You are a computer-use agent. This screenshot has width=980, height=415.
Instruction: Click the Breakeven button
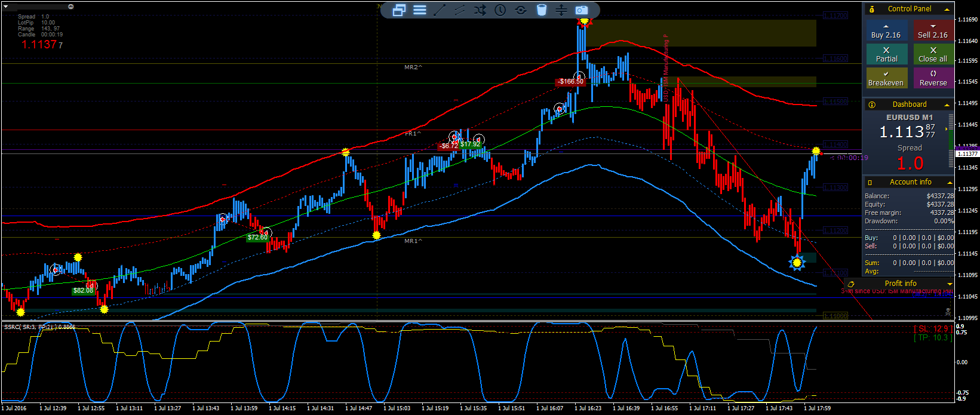click(x=886, y=78)
